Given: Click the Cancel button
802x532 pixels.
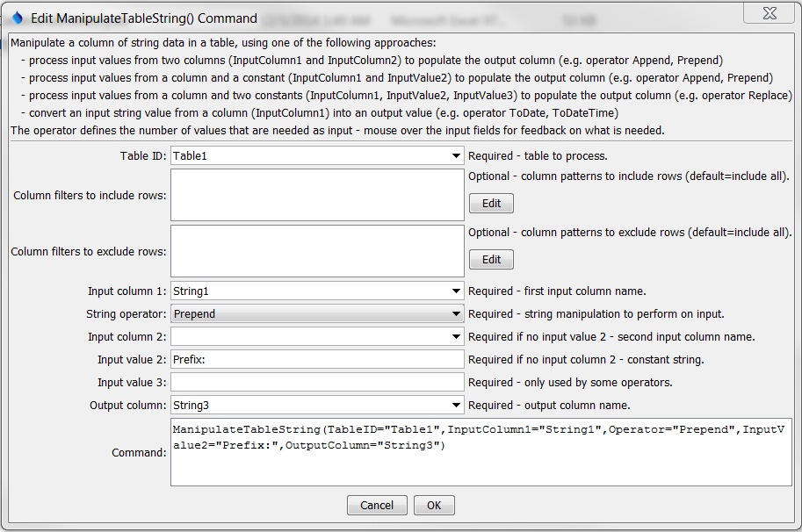Looking at the screenshot, I should pyautogui.click(x=377, y=506).
